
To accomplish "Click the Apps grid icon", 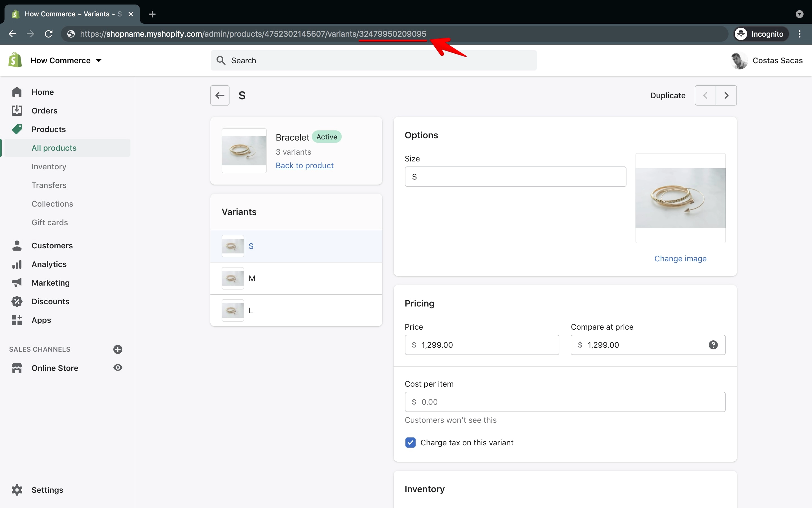I will 17,320.
